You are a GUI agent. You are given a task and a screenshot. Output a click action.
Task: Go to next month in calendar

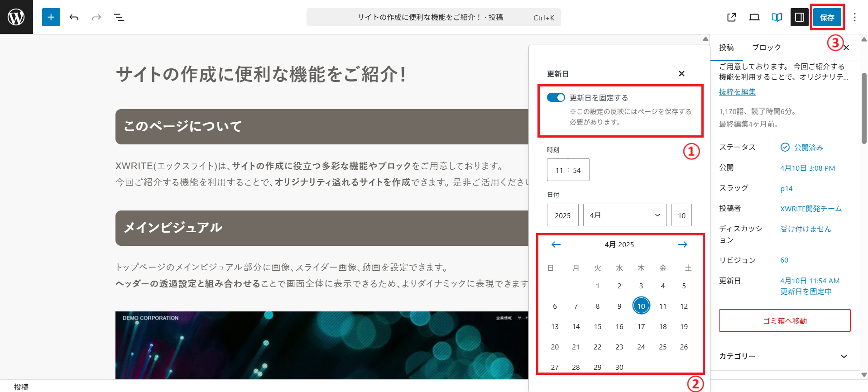point(682,244)
